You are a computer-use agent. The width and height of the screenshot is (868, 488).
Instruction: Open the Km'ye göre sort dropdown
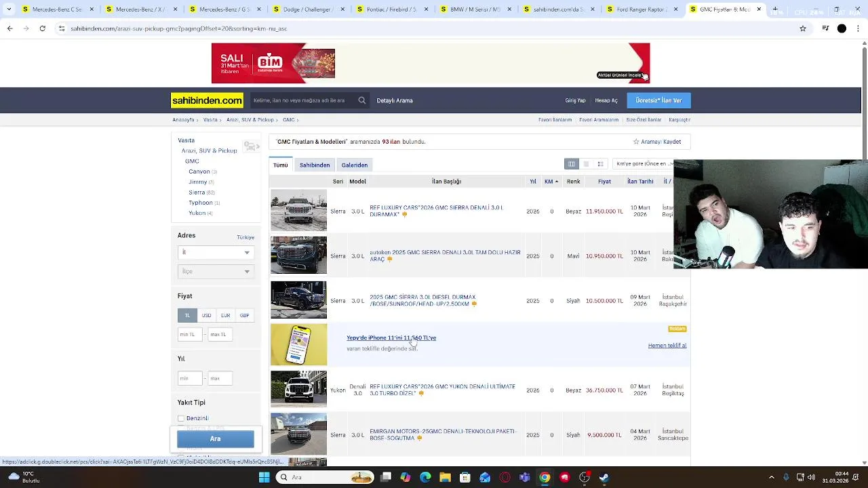click(x=643, y=163)
